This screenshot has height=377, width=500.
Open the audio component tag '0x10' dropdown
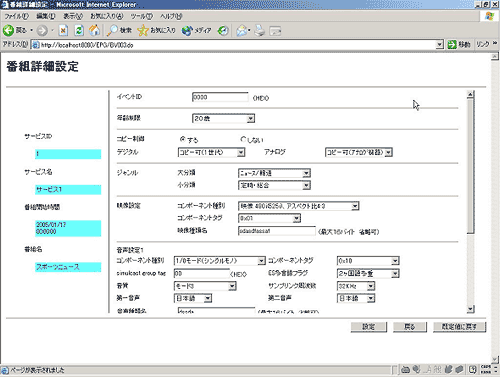click(x=368, y=261)
